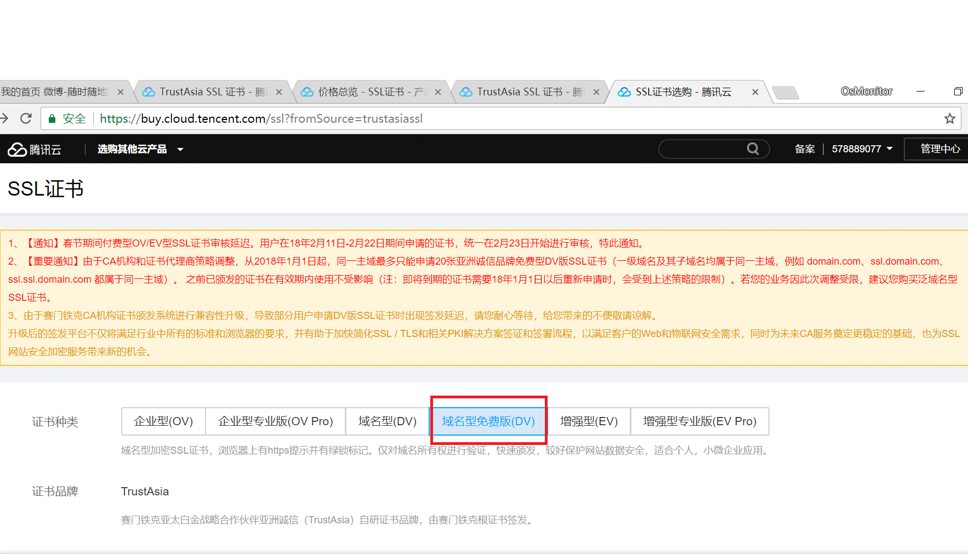Click the back/forward arrow in toolbar

4,118
